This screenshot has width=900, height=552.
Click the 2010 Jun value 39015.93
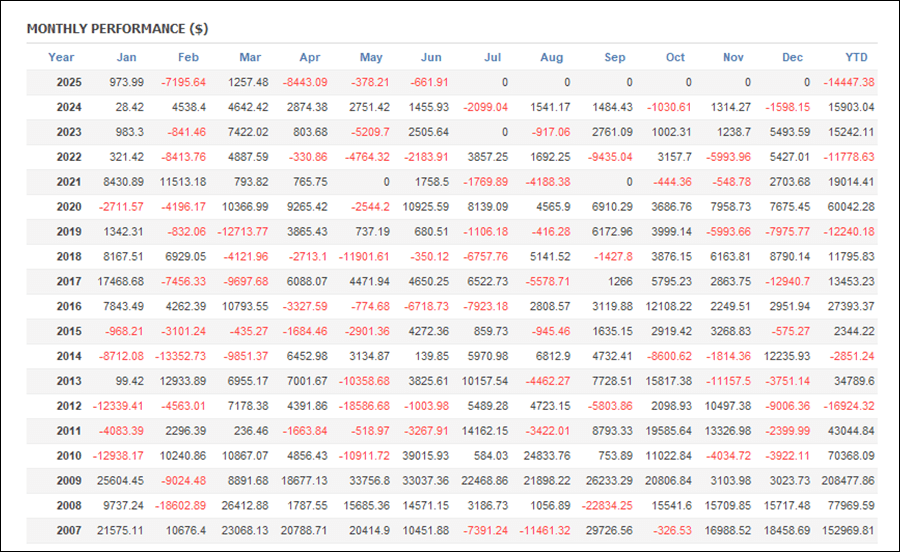(x=425, y=456)
